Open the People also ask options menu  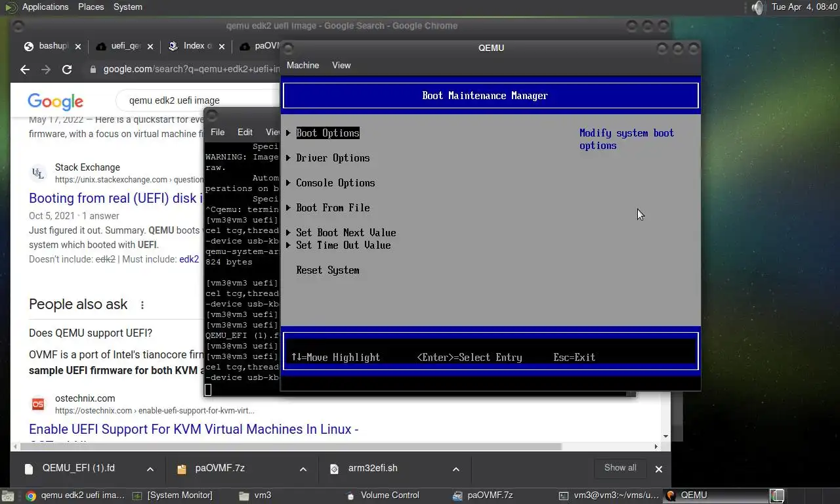tap(142, 304)
